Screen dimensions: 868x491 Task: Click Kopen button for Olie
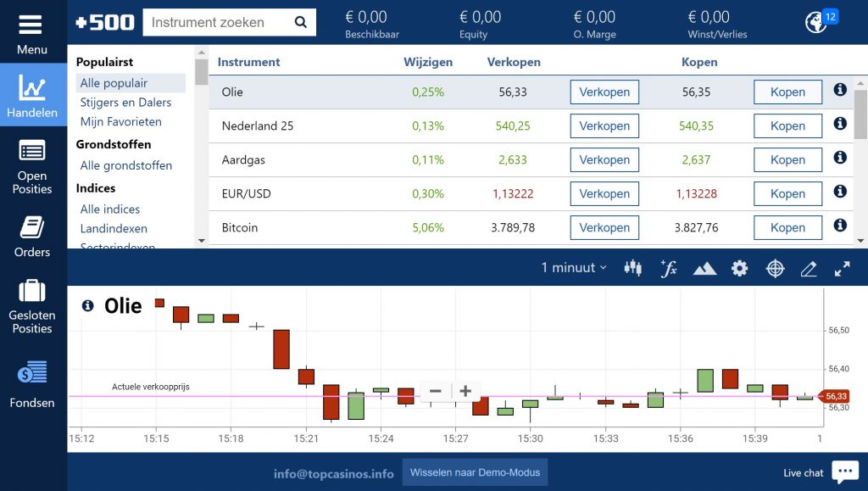coord(787,92)
